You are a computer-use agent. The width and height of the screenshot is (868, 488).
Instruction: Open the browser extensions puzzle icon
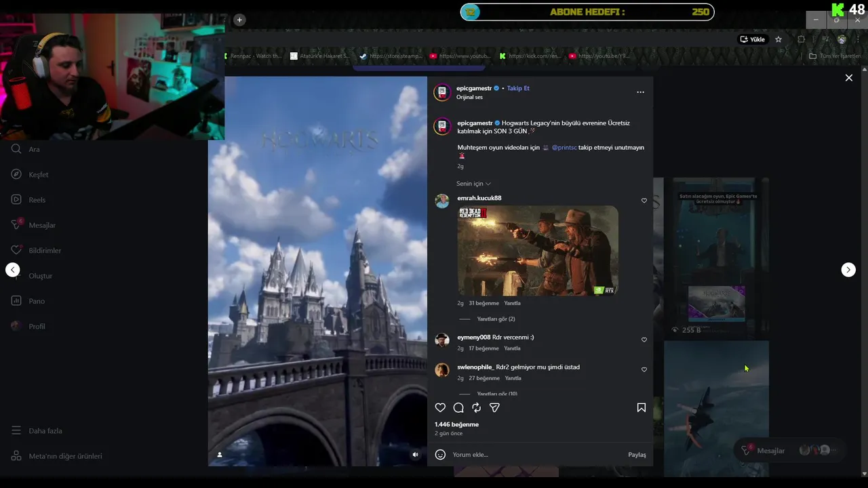pos(801,39)
